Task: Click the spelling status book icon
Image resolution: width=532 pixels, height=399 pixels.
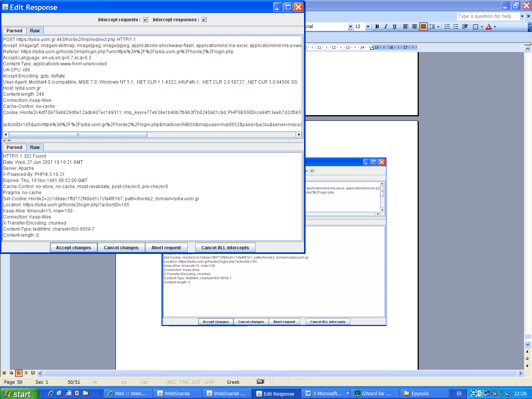Action: [261, 382]
